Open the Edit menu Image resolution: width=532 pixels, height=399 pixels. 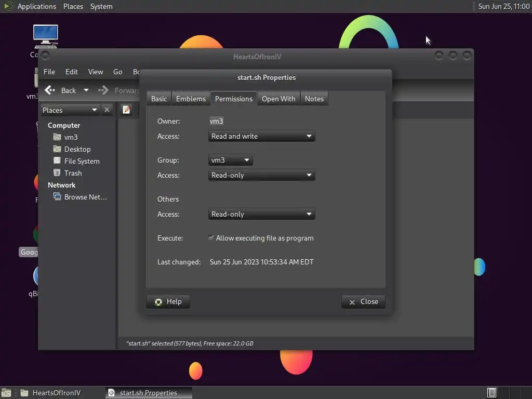click(x=72, y=72)
